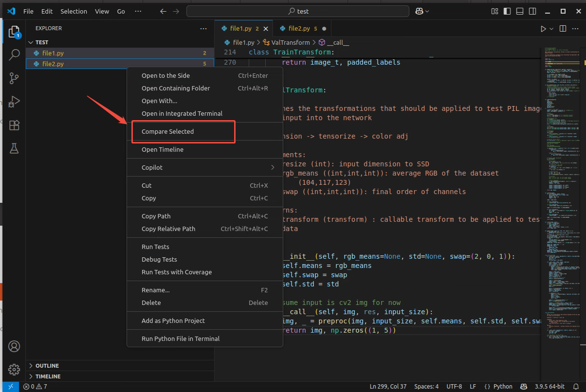Go forward with the right arrow
The height and width of the screenshot is (392, 586).
(x=176, y=11)
